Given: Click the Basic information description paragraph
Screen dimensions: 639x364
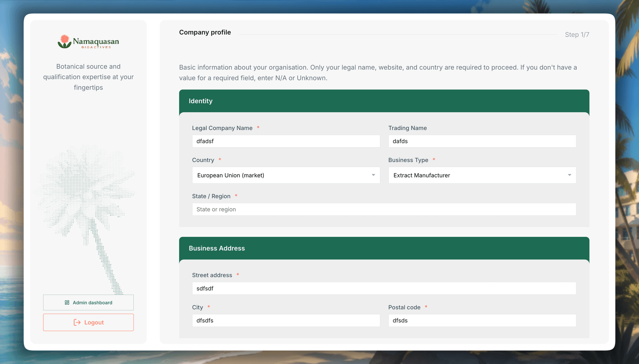Looking at the screenshot, I should (378, 73).
